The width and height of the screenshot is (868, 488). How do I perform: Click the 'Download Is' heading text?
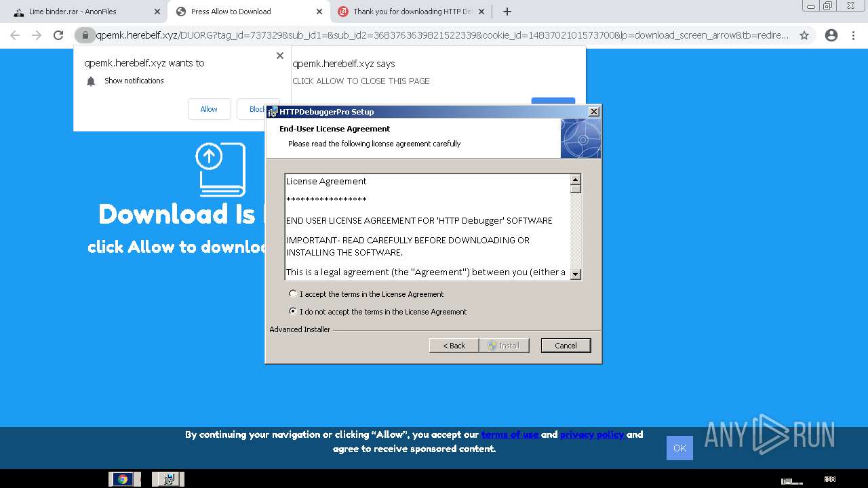tap(181, 214)
